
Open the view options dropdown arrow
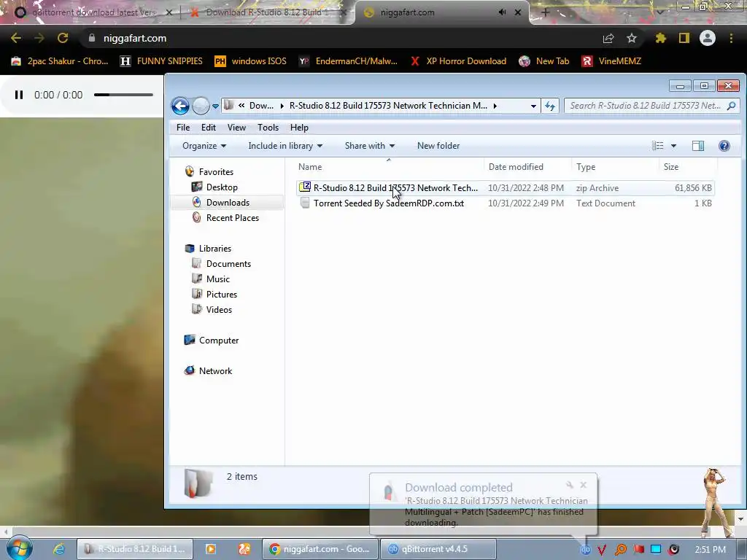pyautogui.click(x=673, y=146)
